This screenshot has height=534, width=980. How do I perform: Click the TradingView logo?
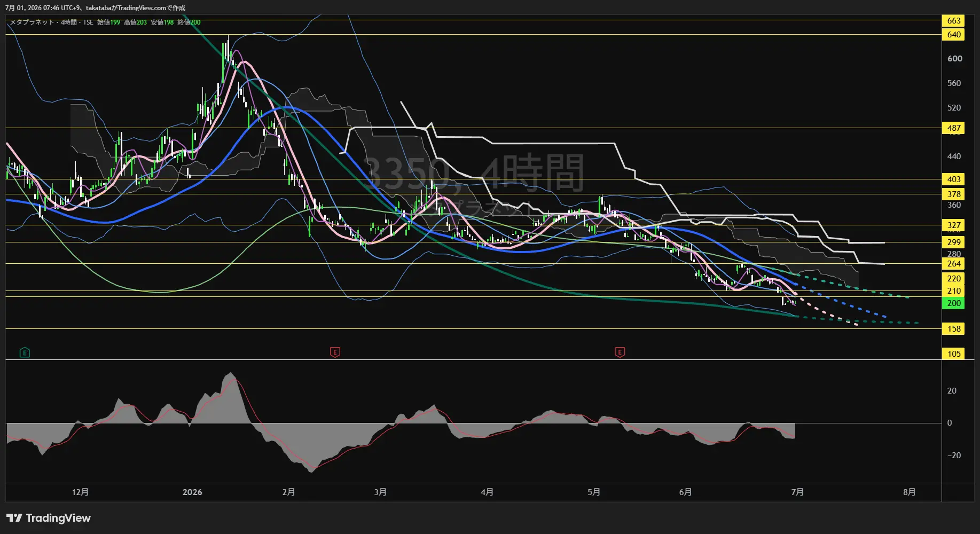(49, 518)
